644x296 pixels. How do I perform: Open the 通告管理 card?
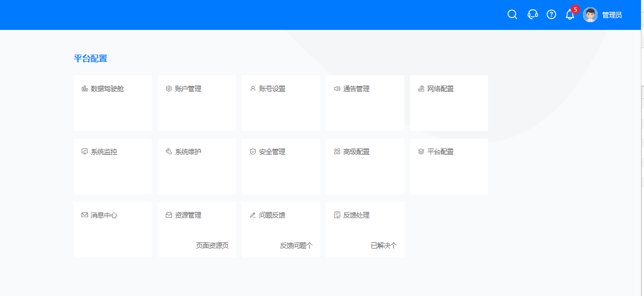(365, 103)
